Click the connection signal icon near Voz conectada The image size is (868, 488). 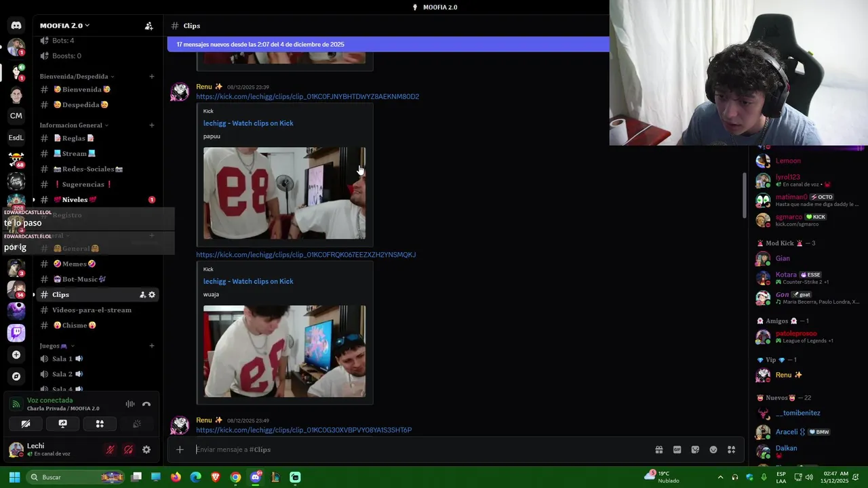pyautogui.click(x=16, y=404)
